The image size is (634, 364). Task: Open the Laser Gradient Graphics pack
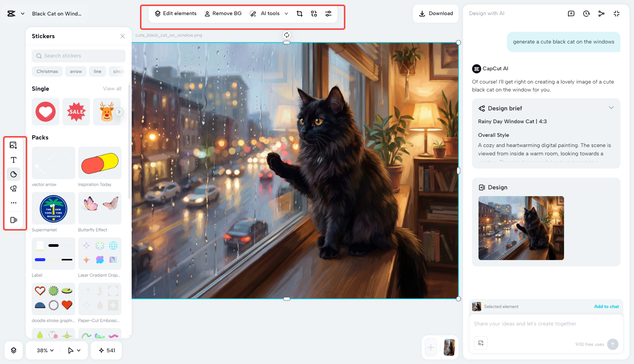coord(100,254)
